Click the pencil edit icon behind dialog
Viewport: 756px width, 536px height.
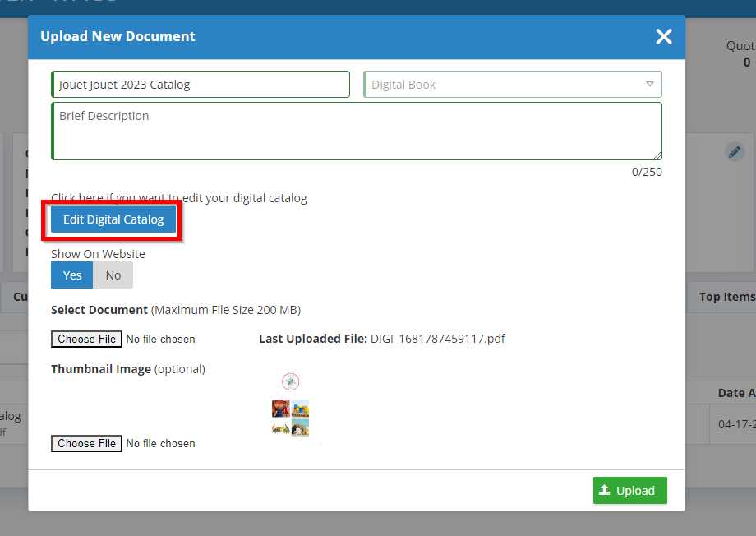735,152
